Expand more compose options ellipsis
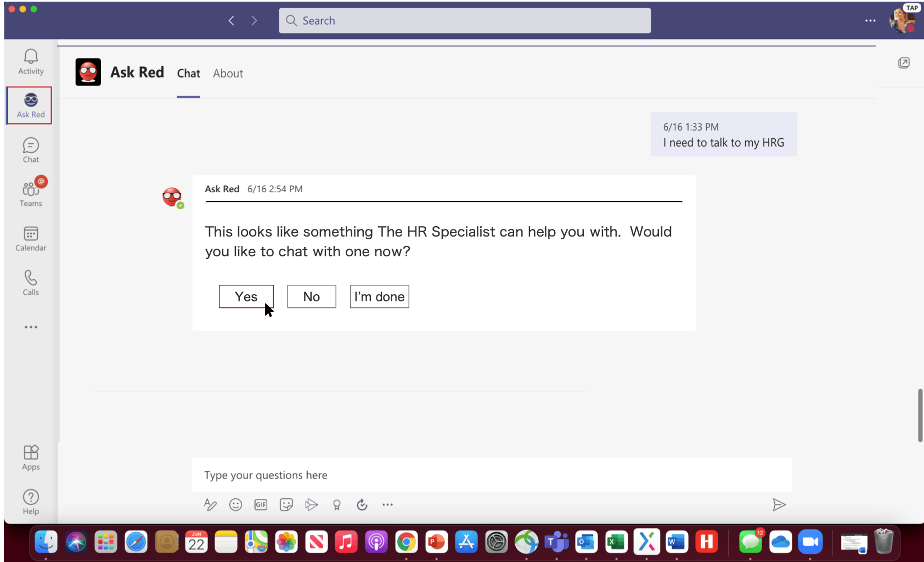924x562 pixels. click(x=387, y=505)
